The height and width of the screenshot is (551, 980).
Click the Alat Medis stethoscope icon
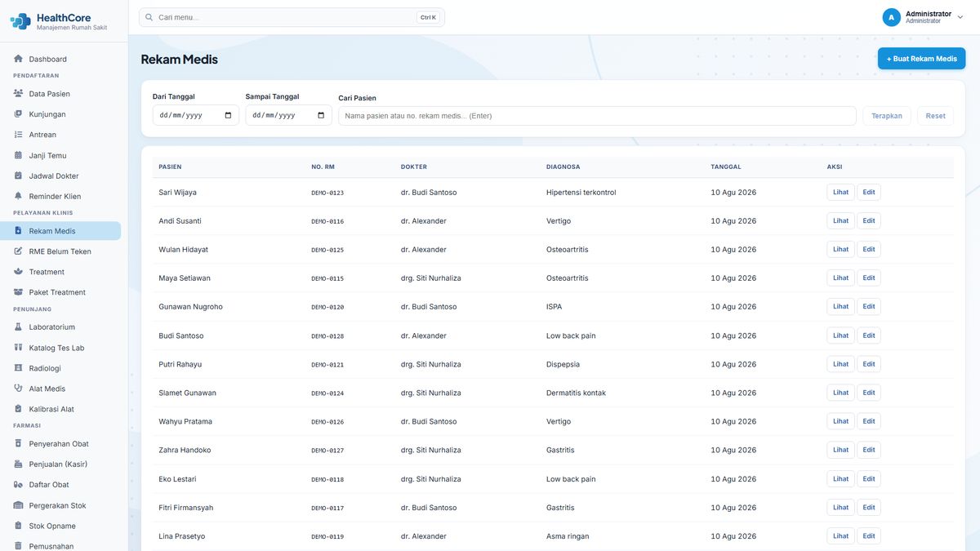[x=18, y=389]
